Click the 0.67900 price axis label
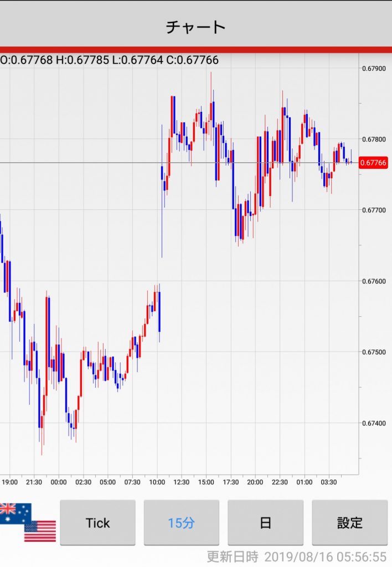 point(374,69)
